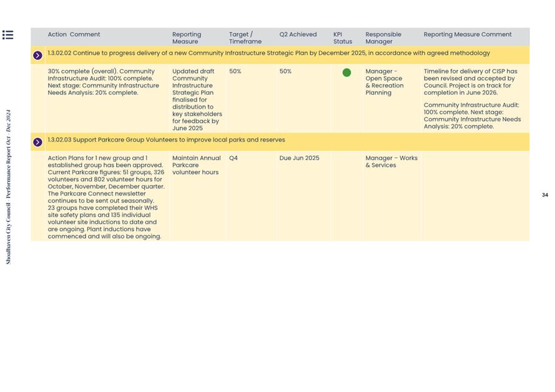Select the Manager - Open Space & Recreation Planning cell
The image size is (555, 392).
coord(384,82)
